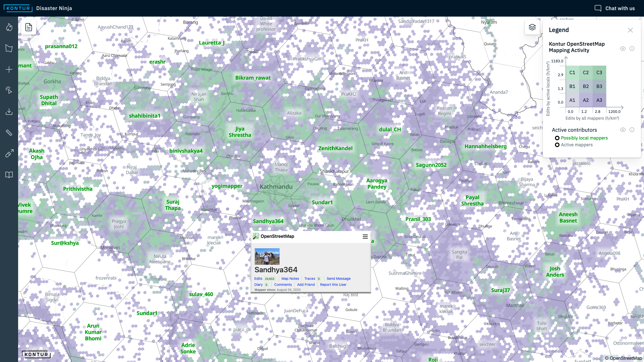This screenshot has width=644, height=362.
Task: Click mapper label Lauretta_J on map
Action: click(212, 43)
